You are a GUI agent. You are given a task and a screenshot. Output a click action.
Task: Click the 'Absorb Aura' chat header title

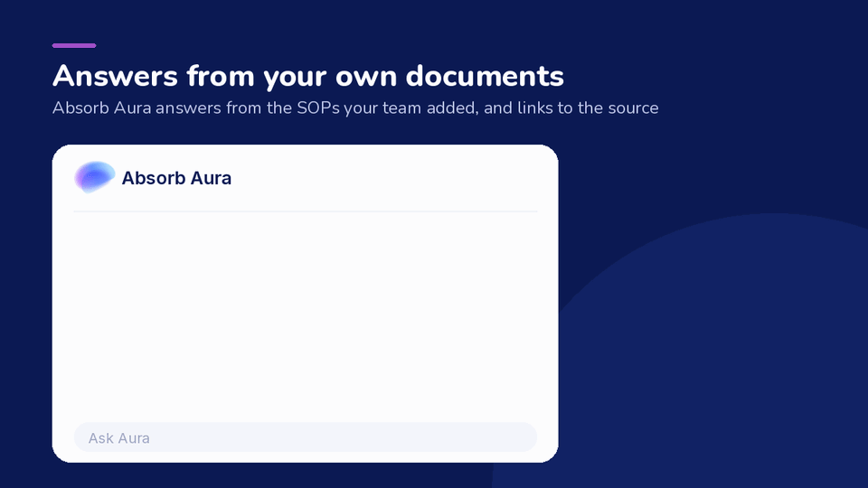click(176, 178)
